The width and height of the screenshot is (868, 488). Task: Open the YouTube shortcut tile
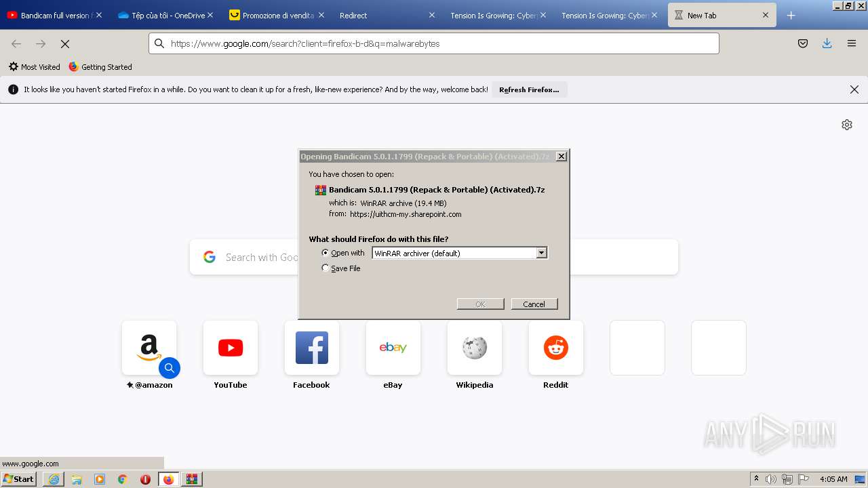point(231,348)
